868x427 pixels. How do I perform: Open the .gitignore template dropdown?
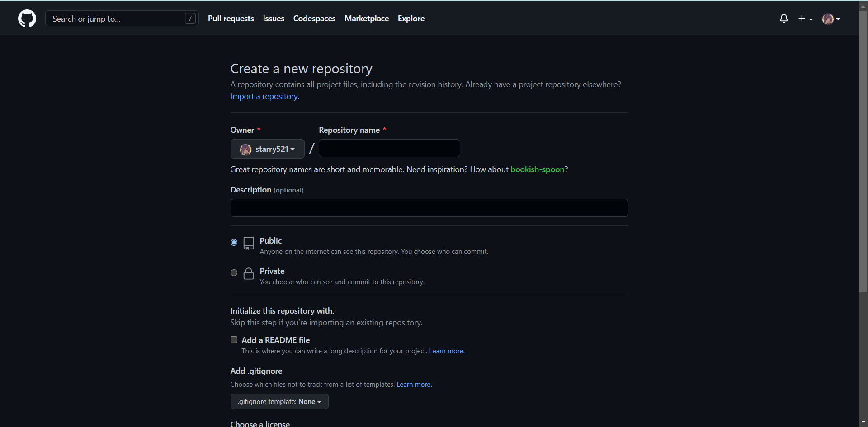coord(279,402)
